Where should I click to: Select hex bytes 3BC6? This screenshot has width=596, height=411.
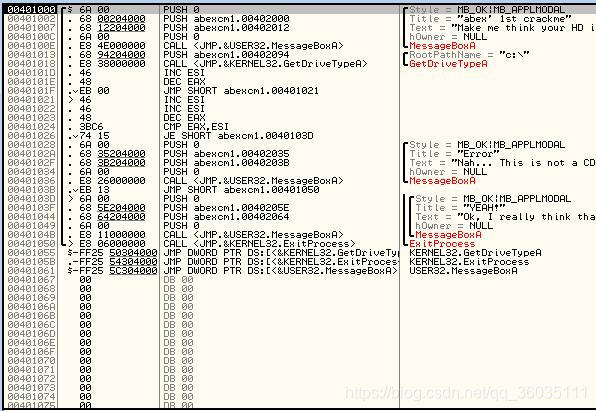tap(91, 127)
